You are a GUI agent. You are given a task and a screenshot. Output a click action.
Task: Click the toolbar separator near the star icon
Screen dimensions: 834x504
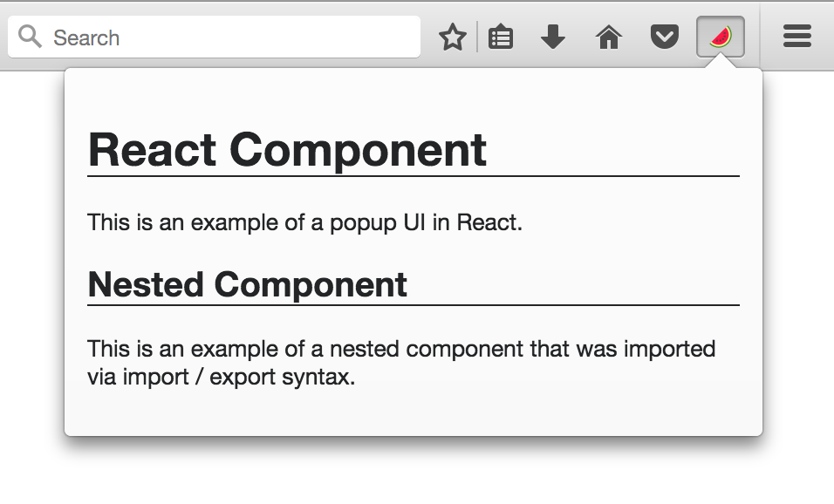[476, 37]
